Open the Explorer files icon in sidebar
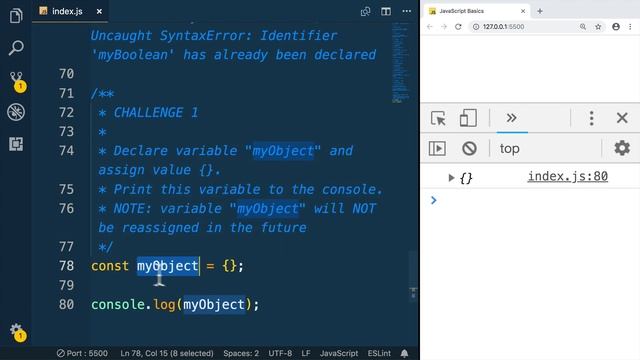The width and height of the screenshot is (640, 360). (x=16, y=16)
